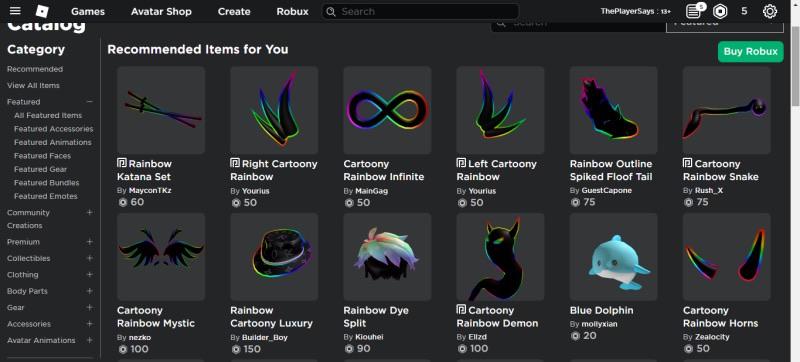Image resolution: width=800 pixels, height=362 pixels.
Task: Click UGC badge icon on Right Cartoony Rainbow
Action: 235,163
